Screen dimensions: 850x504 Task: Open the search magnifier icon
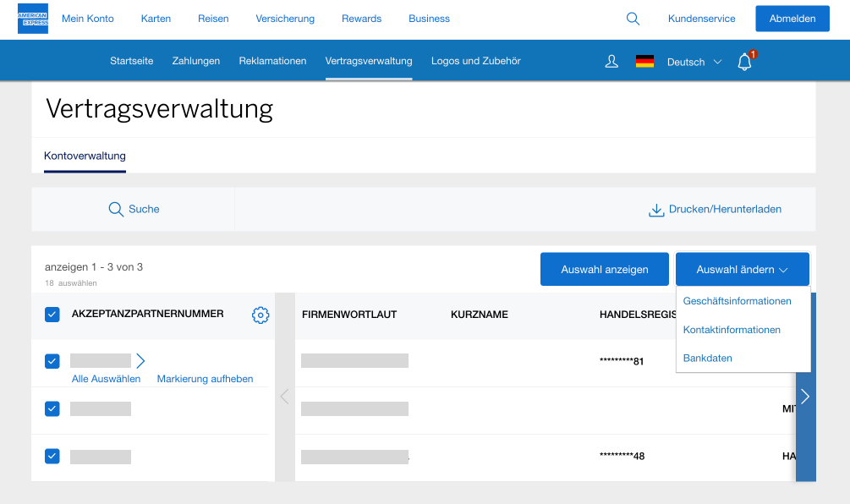[633, 18]
